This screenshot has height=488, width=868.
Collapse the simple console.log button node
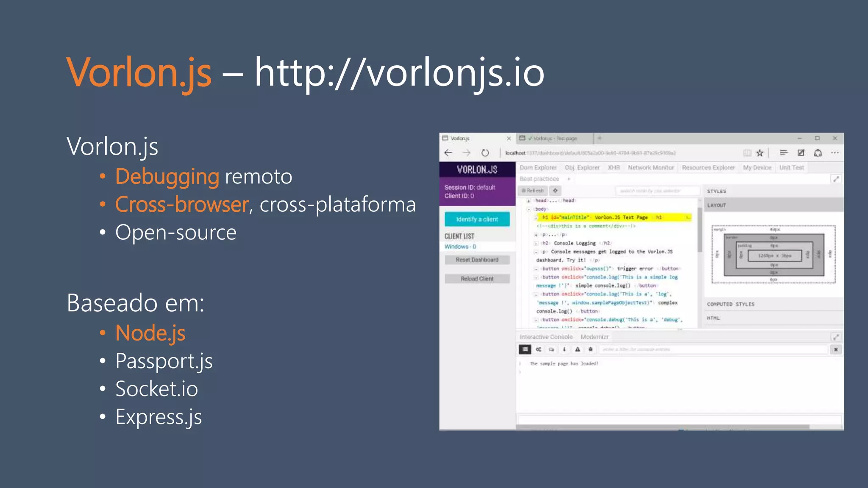coord(536,277)
